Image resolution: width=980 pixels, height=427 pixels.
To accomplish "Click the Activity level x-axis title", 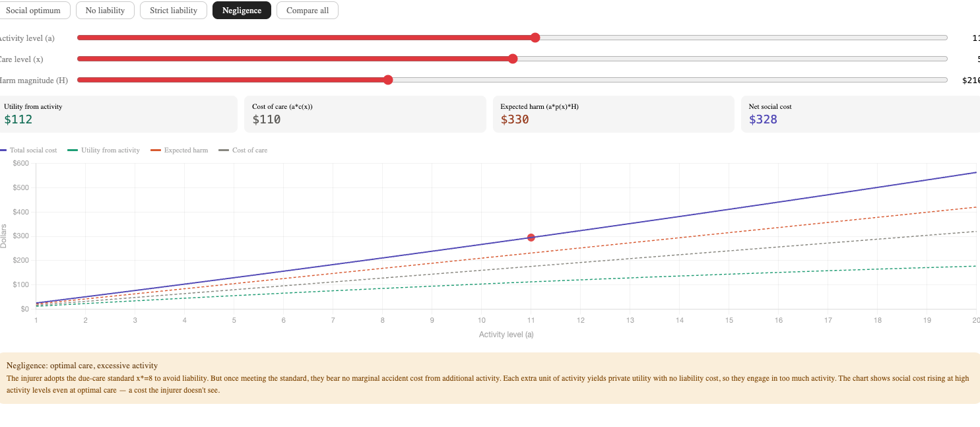I will pyautogui.click(x=506, y=335).
